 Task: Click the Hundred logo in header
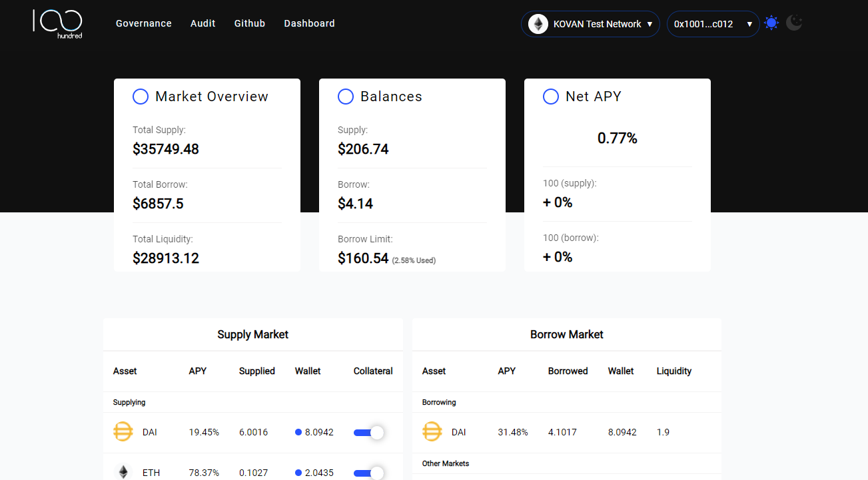(x=58, y=23)
